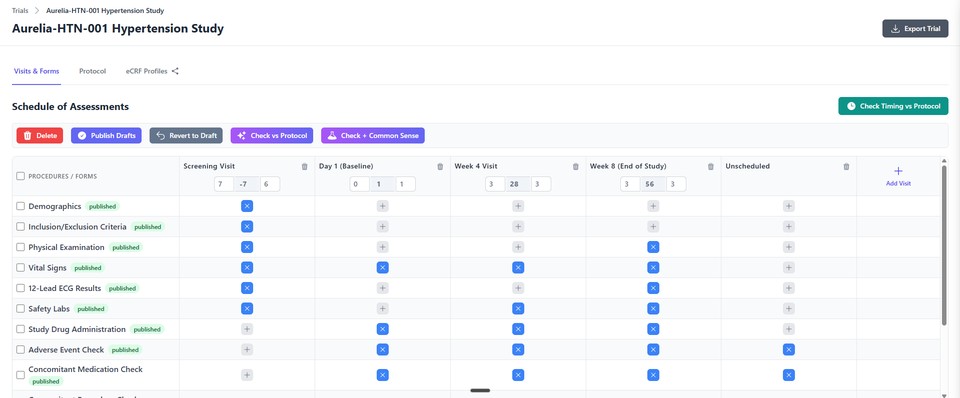Viewport: 960px width, 398px height.
Task: Add Safety Labs to Day 1 (Baseline)
Action: click(382, 309)
